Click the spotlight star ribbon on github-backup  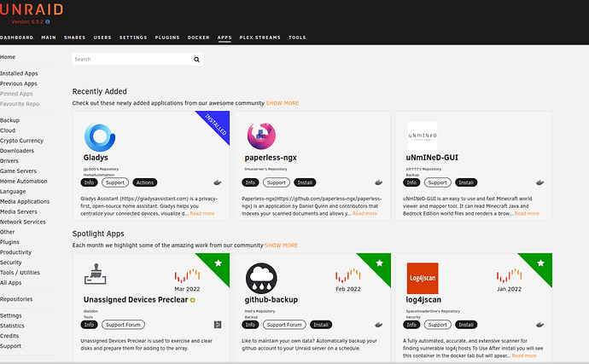(x=379, y=263)
